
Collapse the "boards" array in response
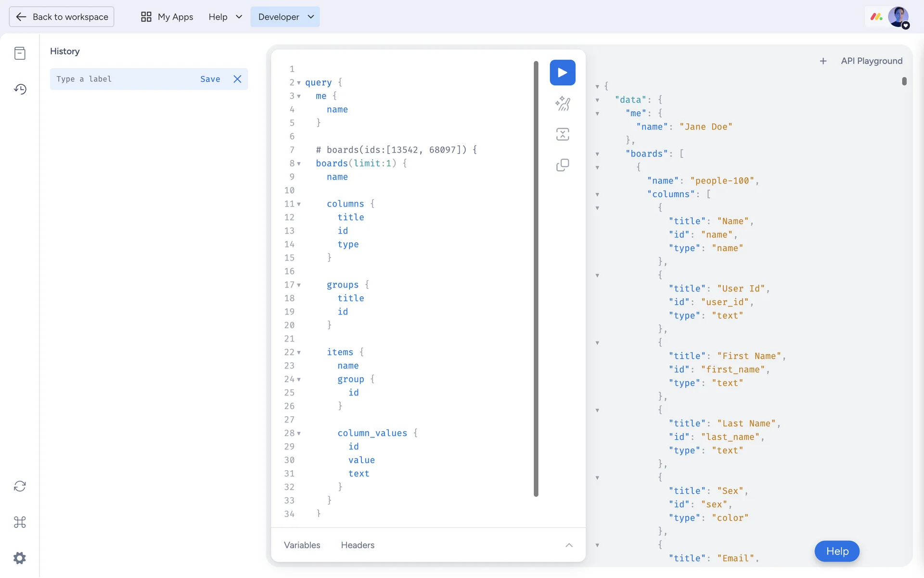click(597, 154)
